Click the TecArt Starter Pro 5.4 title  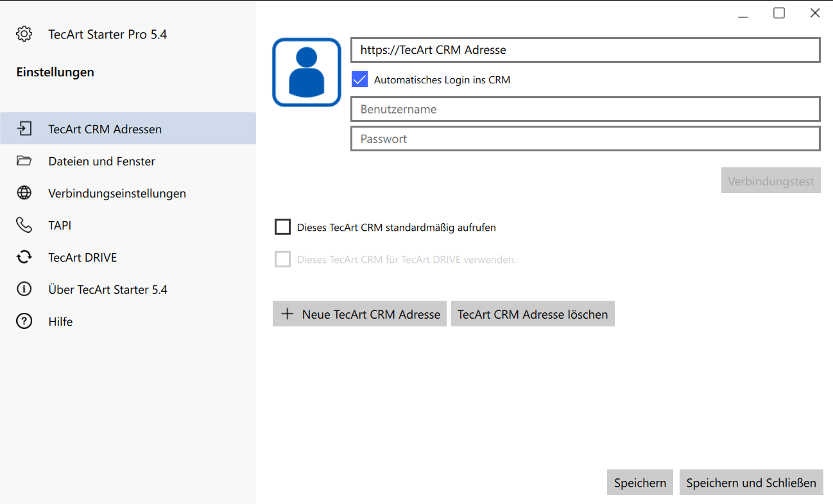point(108,34)
